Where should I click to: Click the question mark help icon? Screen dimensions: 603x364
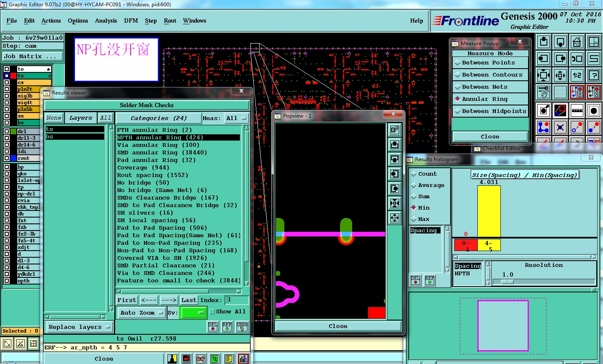(594, 75)
